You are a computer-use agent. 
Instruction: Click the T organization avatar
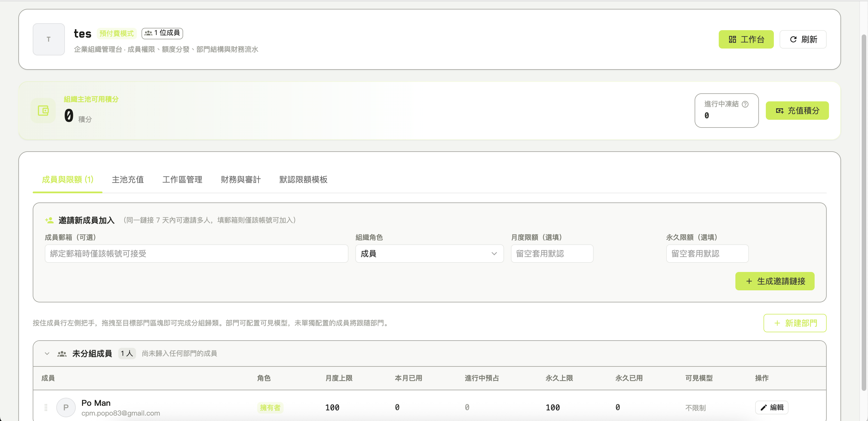click(49, 39)
